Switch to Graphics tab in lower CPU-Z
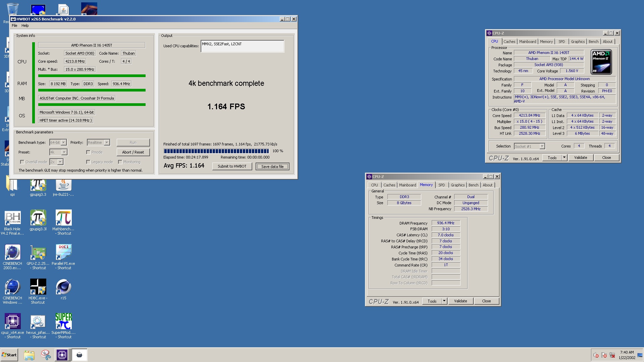 coord(458,185)
